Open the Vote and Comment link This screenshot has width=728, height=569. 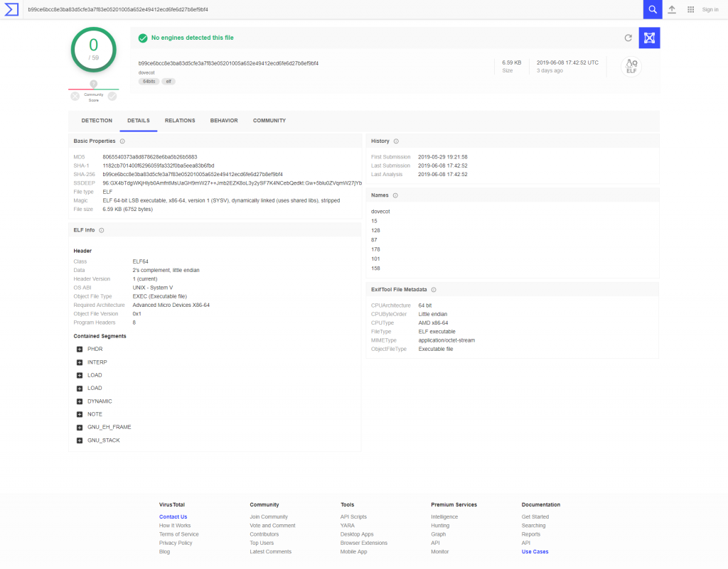(x=272, y=526)
